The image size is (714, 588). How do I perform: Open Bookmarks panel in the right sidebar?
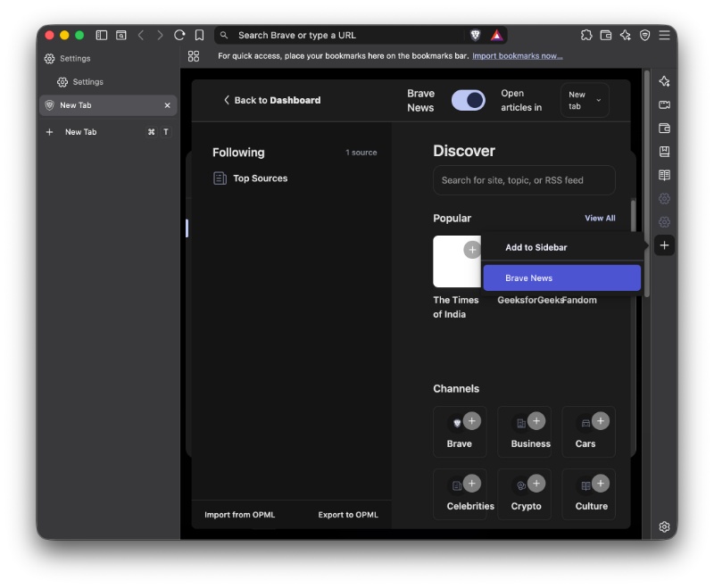(x=664, y=152)
